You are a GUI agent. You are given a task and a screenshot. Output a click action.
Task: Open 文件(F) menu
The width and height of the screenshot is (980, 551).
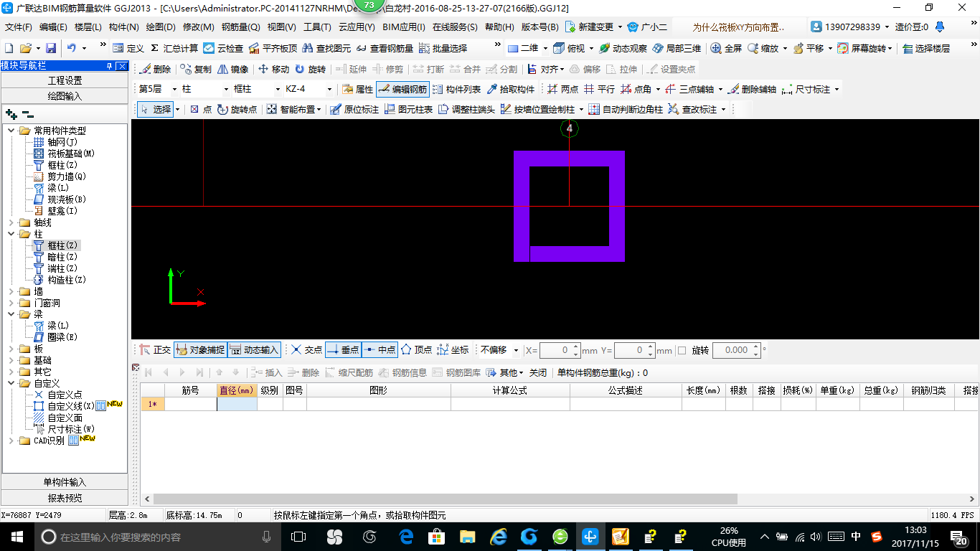(19, 27)
